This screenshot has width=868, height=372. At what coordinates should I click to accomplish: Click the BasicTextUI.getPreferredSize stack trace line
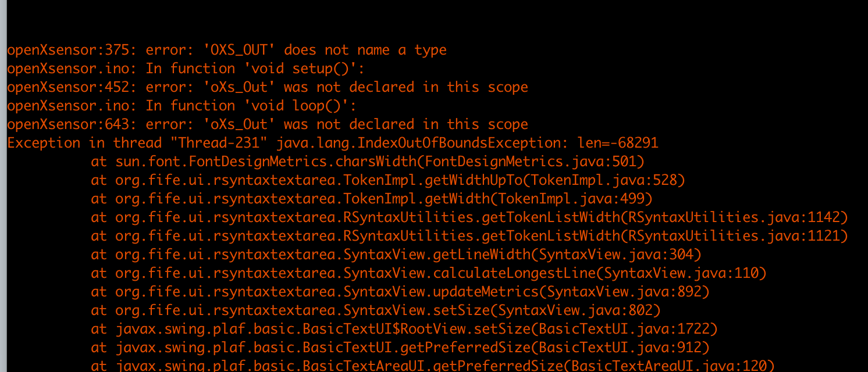[400, 348]
